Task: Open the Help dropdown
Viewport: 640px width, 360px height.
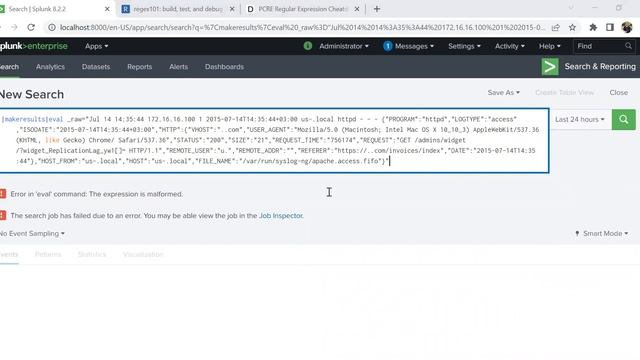Action: pyautogui.click(x=549, y=46)
